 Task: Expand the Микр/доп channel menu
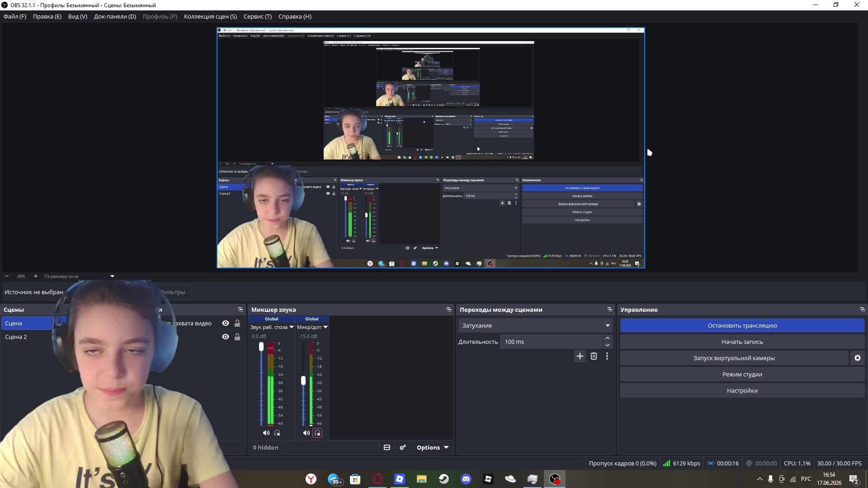pyautogui.click(x=325, y=327)
